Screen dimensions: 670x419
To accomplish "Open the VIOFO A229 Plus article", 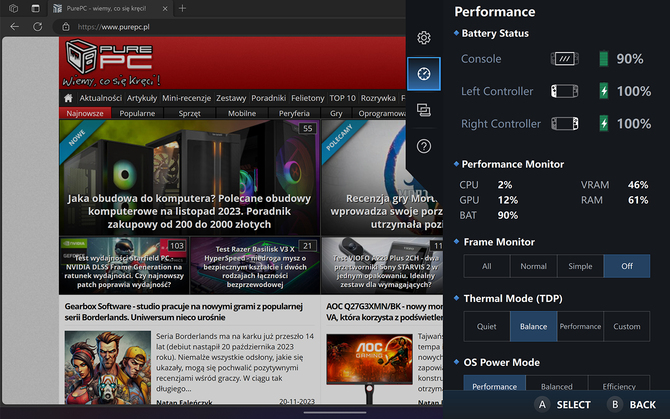I will pos(382,266).
